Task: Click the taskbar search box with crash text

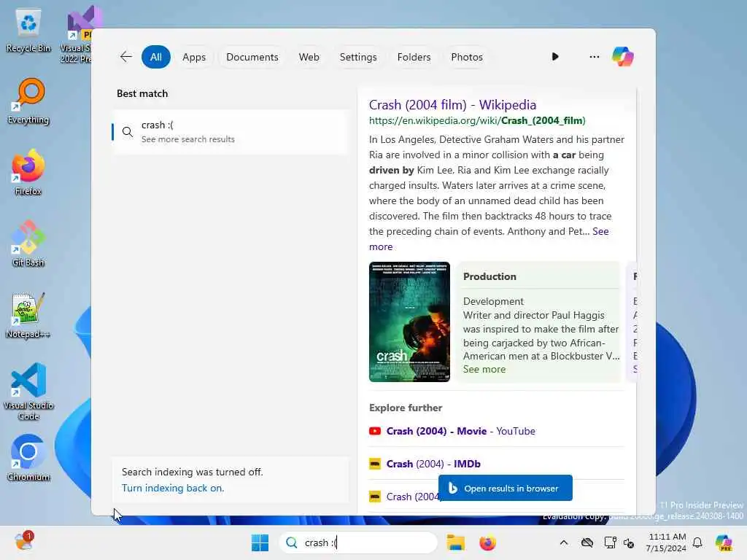Action: pos(357,542)
